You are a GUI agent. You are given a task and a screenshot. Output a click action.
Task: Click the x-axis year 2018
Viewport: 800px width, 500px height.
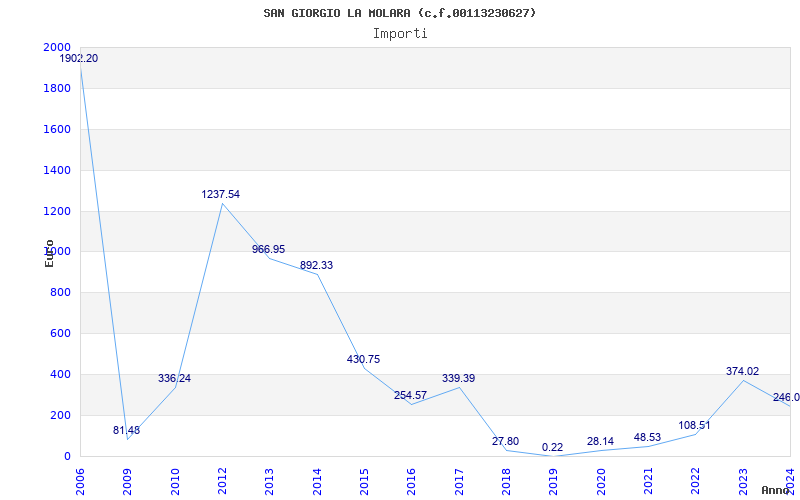[506, 482]
